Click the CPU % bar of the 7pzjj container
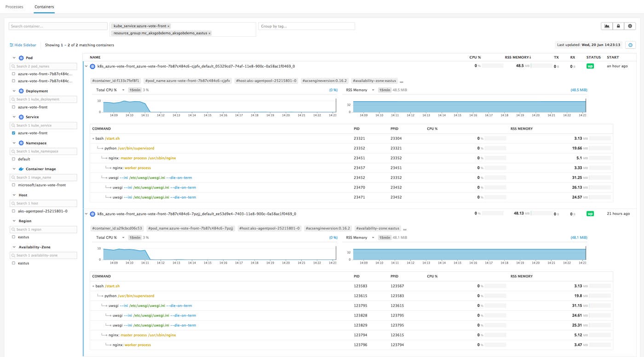 coord(493,214)
